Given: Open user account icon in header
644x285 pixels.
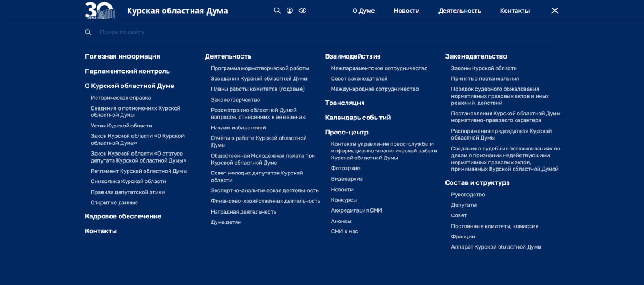Looking at the screenshot, I should [290, 11].
